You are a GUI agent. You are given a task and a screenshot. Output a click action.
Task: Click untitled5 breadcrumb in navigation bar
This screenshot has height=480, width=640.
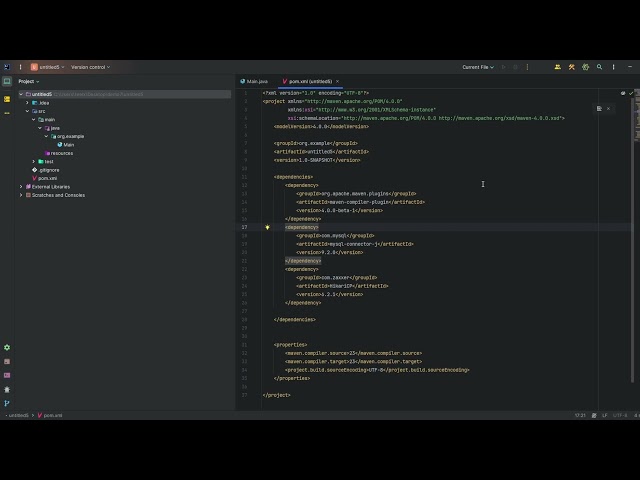(18, 416)
